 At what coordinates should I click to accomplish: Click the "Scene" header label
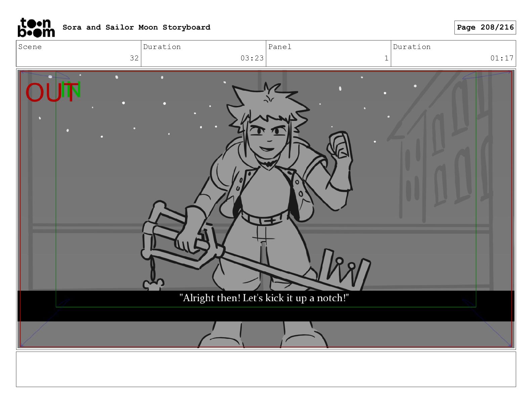point(30,47)
